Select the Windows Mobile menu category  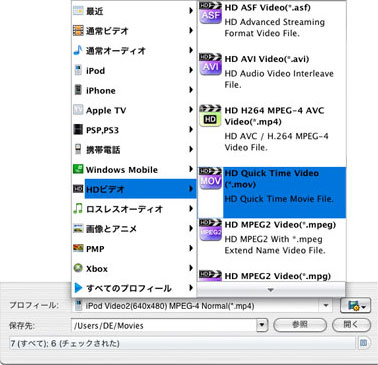coord(134,169)
